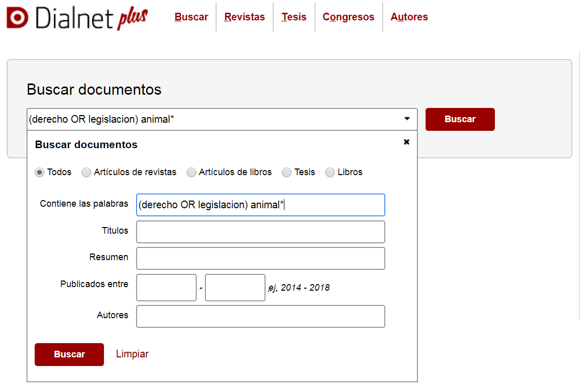Open the Buscar menu in top navigation
The height and width of the screenshot is (392, 580).
click(191, 17)
